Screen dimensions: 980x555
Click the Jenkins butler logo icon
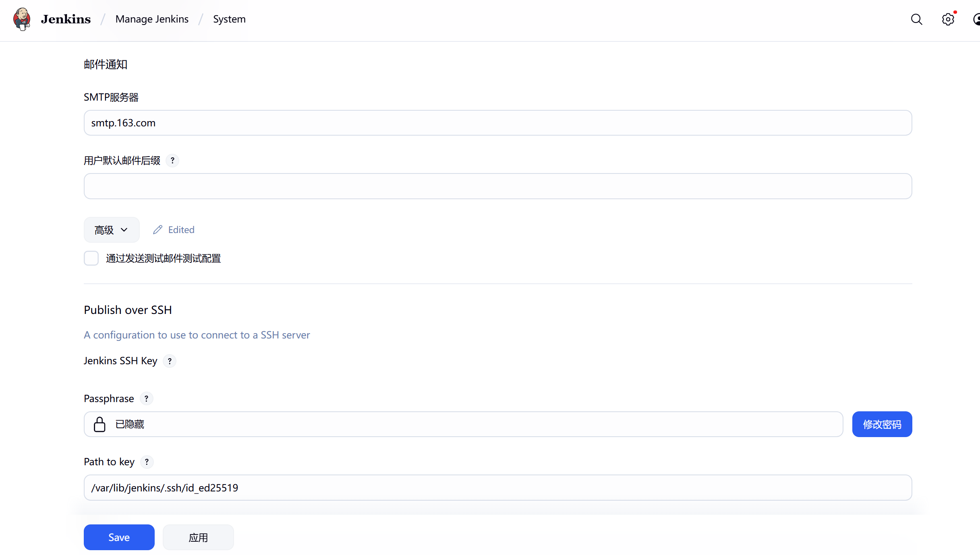click(x=22, y=19)
